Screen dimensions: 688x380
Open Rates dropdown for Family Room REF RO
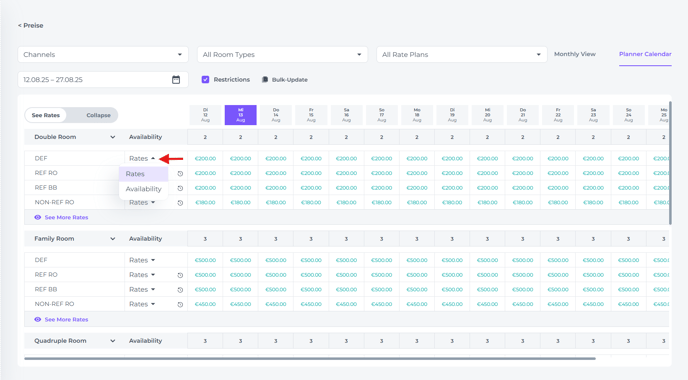click(142, 275)
